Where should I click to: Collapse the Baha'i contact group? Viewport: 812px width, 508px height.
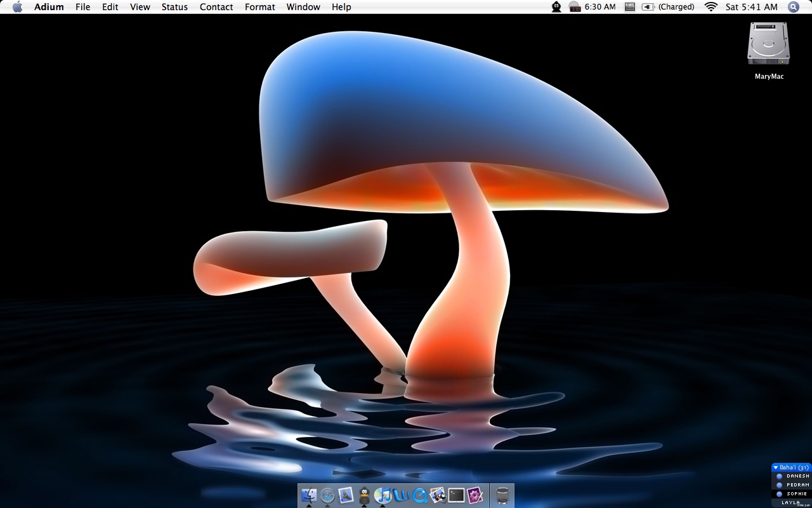(x=776, y=467)
